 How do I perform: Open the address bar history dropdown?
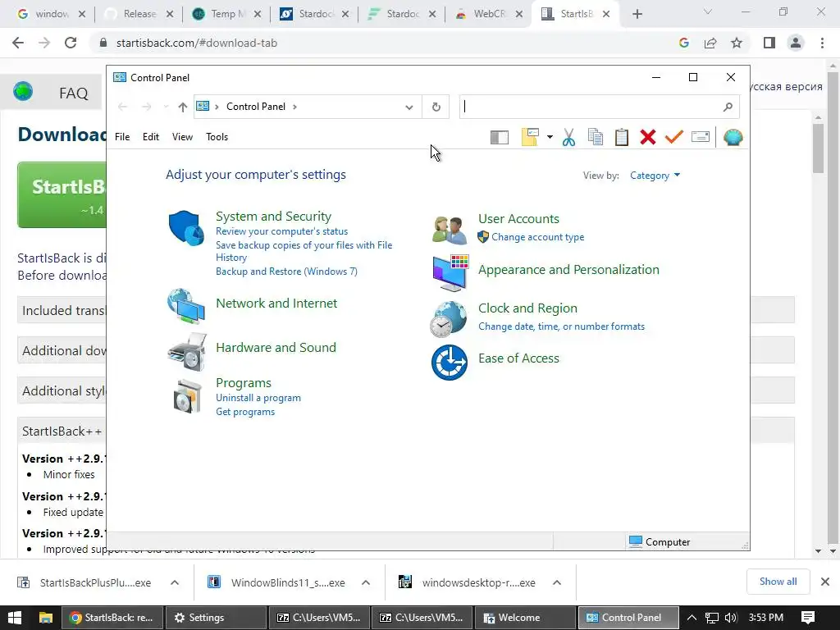pos(409,107)
